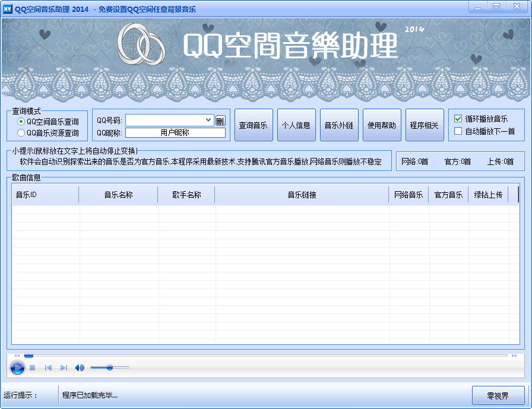Stop music playback with the square button

[x=33, y=367]
